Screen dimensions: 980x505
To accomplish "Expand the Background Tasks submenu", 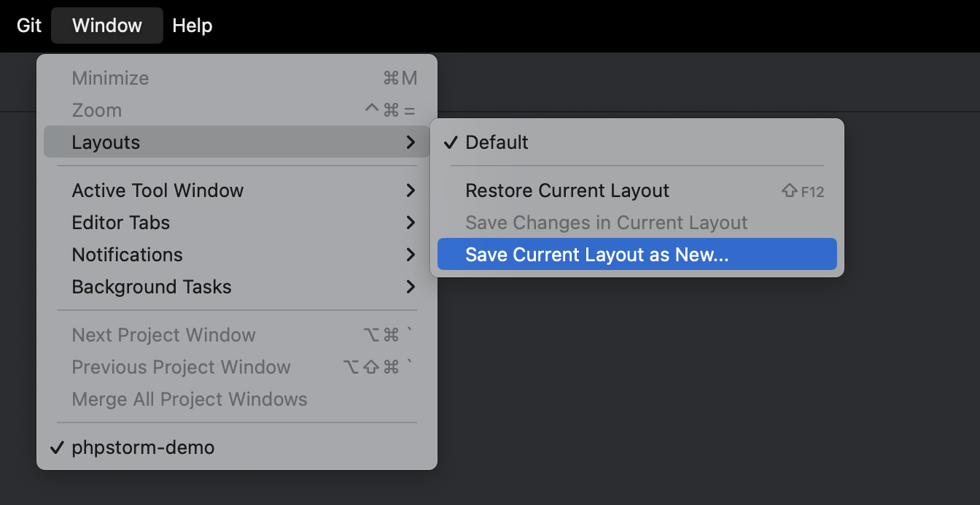I will tap(151, 287).
